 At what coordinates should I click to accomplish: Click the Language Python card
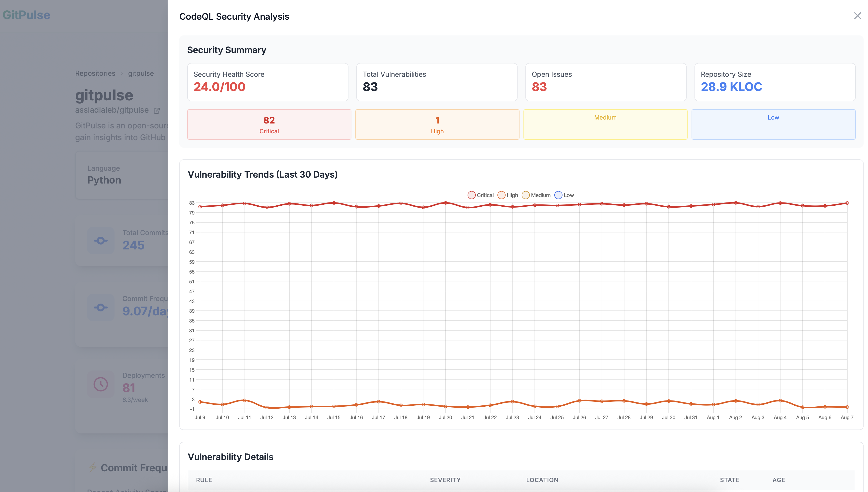click(121, 175)
